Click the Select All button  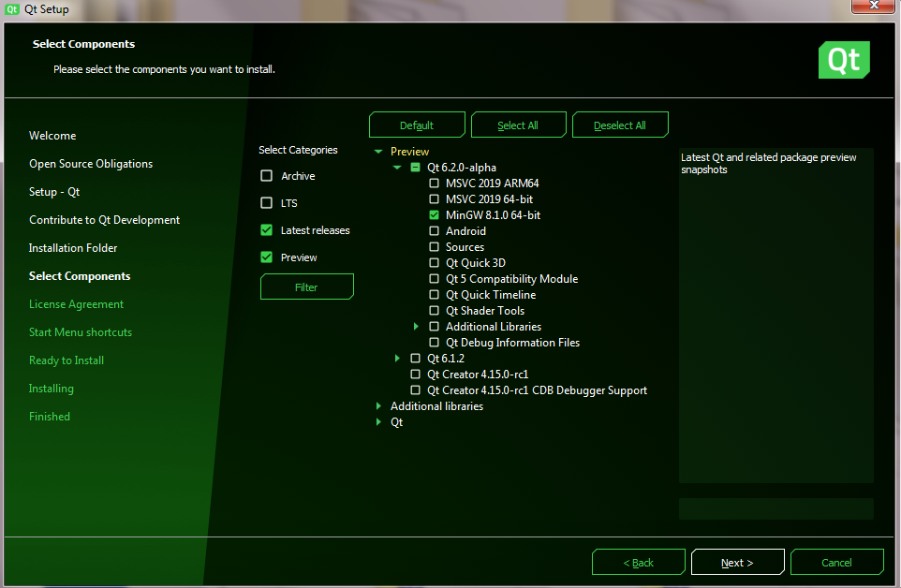pos(518,125)
